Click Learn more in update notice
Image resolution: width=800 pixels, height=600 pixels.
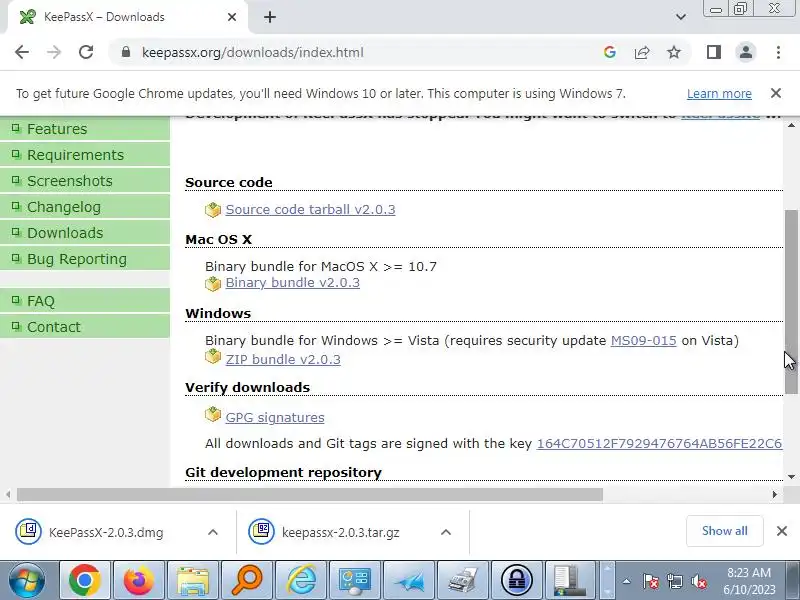719,94
